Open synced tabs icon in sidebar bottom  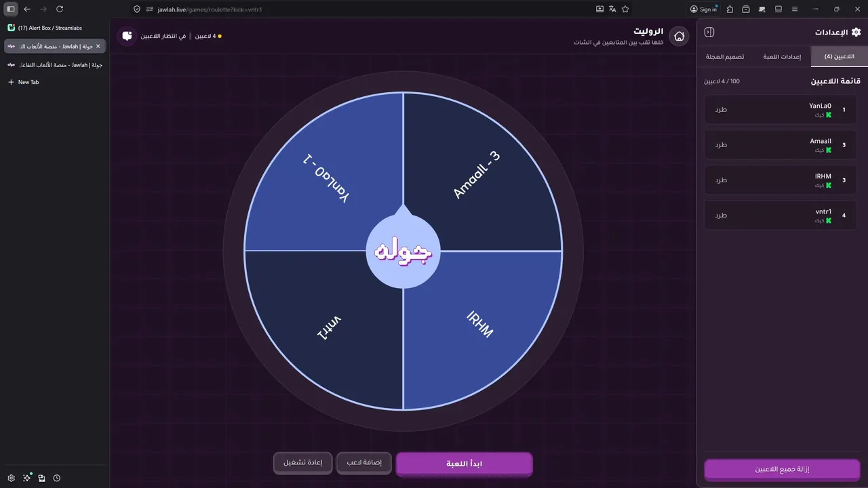[x=41, y=478]
